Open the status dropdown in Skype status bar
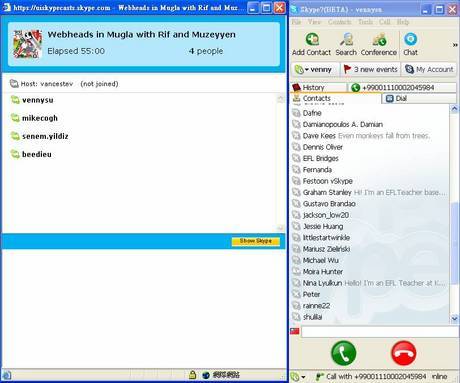 point(298,377)
